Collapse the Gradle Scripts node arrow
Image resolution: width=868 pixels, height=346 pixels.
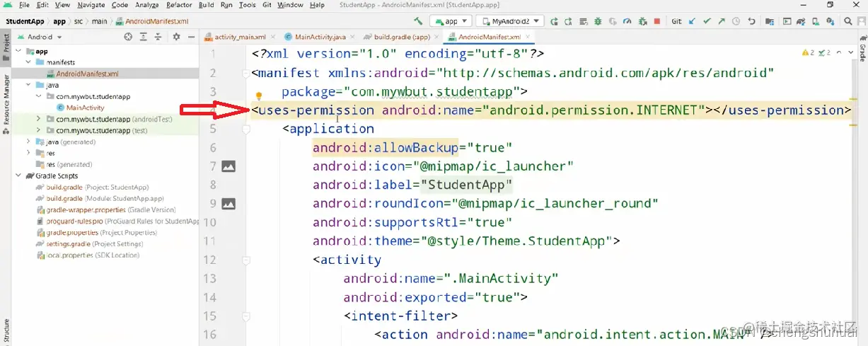pos(19,175)
